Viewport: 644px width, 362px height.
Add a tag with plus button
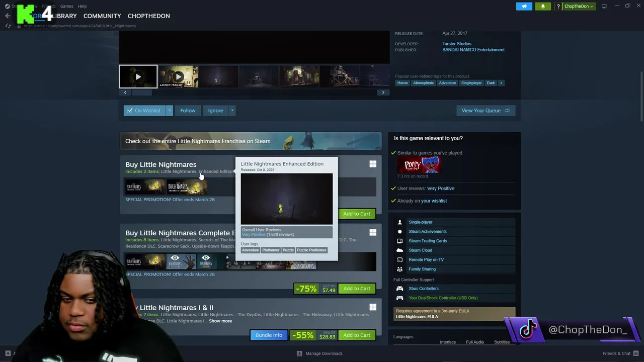coord(501,83)
